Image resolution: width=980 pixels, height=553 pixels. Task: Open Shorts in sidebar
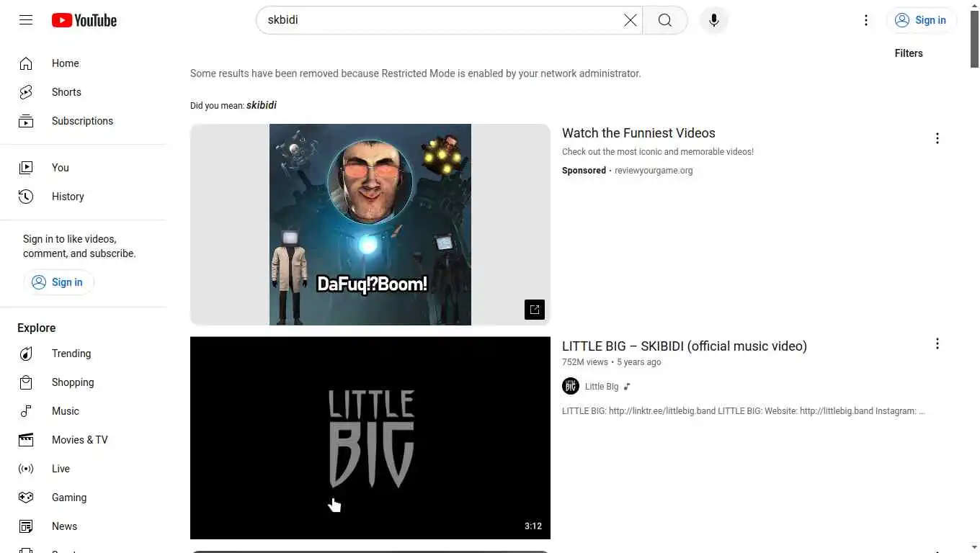coord(84,92)
